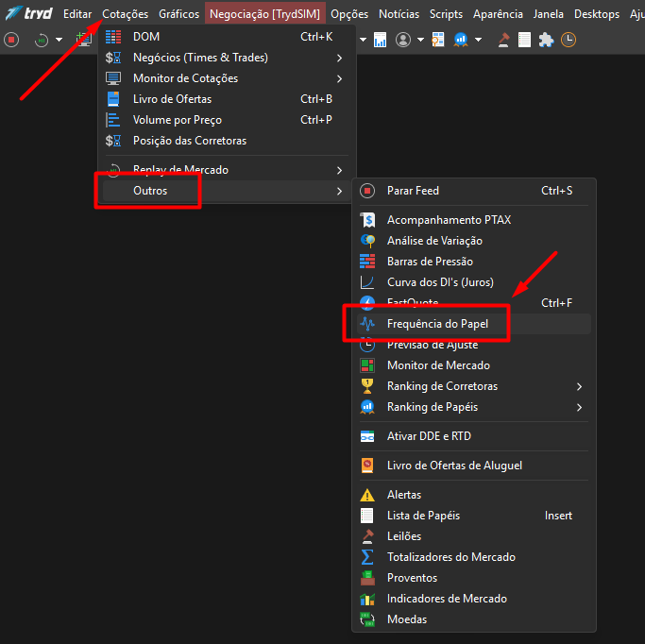The image size is (645, 644).
Task: Open the market replay toolbar dropdown arrow
Action: (59, 40)
